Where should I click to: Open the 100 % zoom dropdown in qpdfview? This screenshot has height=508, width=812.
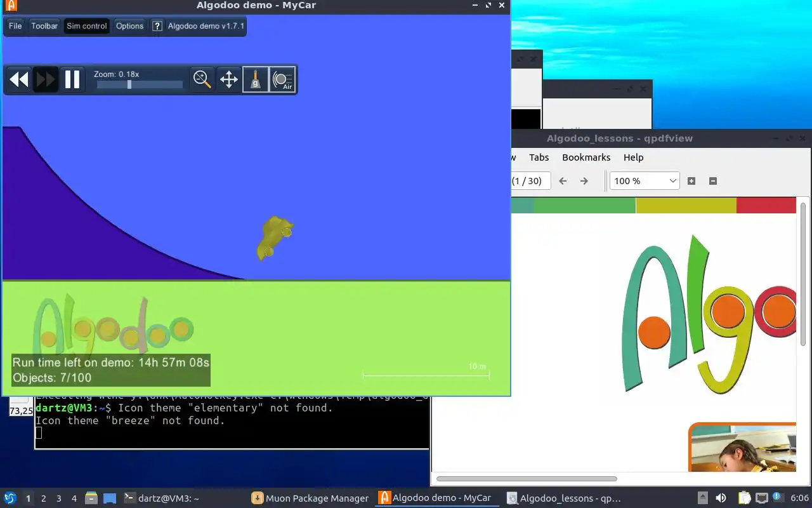click(x=645, y=181)
